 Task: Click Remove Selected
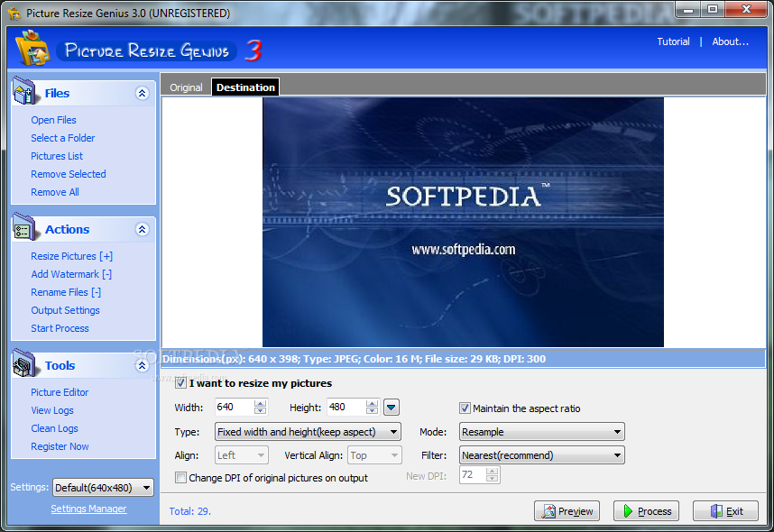[x=69, y=174]
